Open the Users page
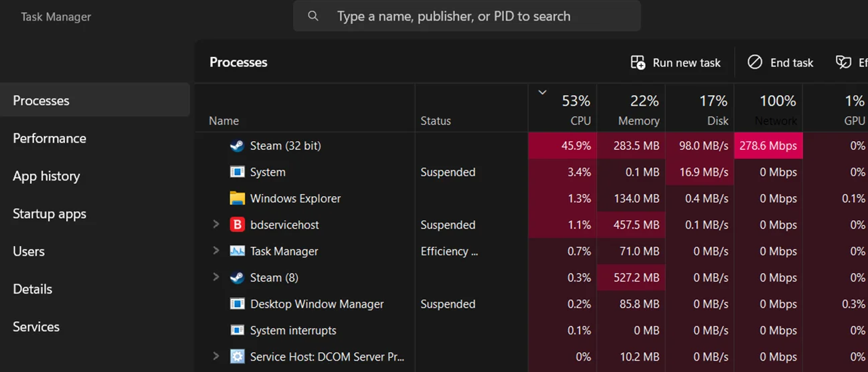This screenshot has width=868, height=372. [x=95, y=251]
